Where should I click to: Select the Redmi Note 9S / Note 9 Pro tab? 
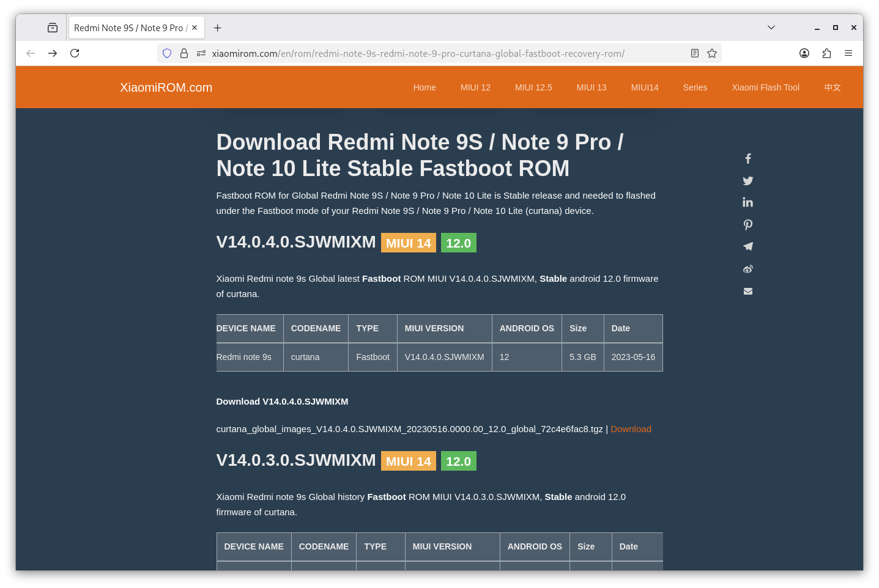point(136,28)
